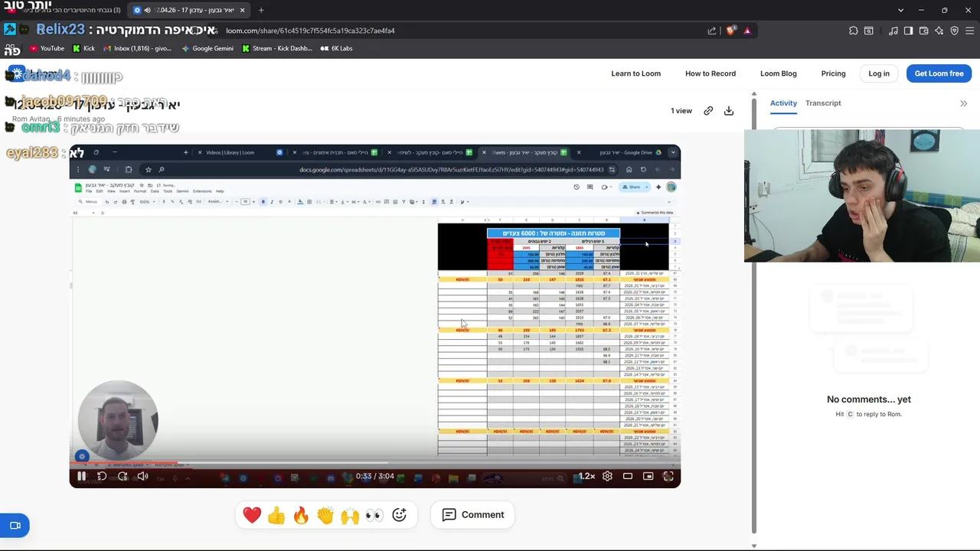This screenshot has width=980, height=551.
Task: Open the Stream - Kick Dashboard bookmark
Action: pos(276,48)
